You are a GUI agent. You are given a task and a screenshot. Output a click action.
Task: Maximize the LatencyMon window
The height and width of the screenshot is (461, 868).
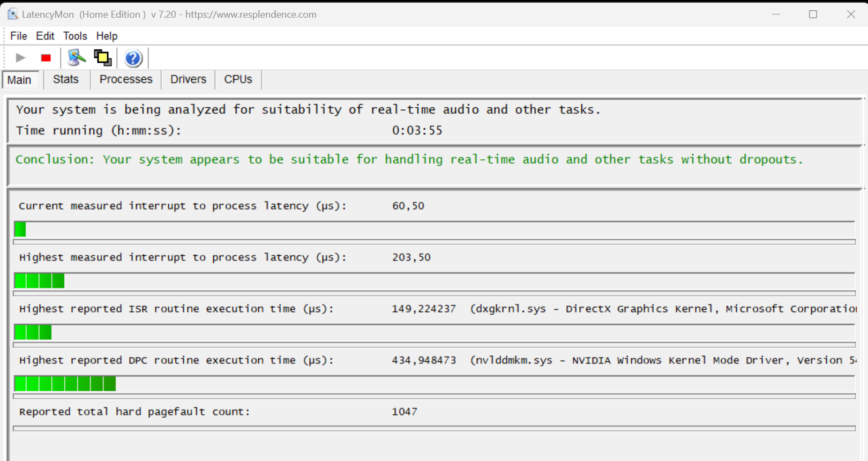click(x=813, y=14)
